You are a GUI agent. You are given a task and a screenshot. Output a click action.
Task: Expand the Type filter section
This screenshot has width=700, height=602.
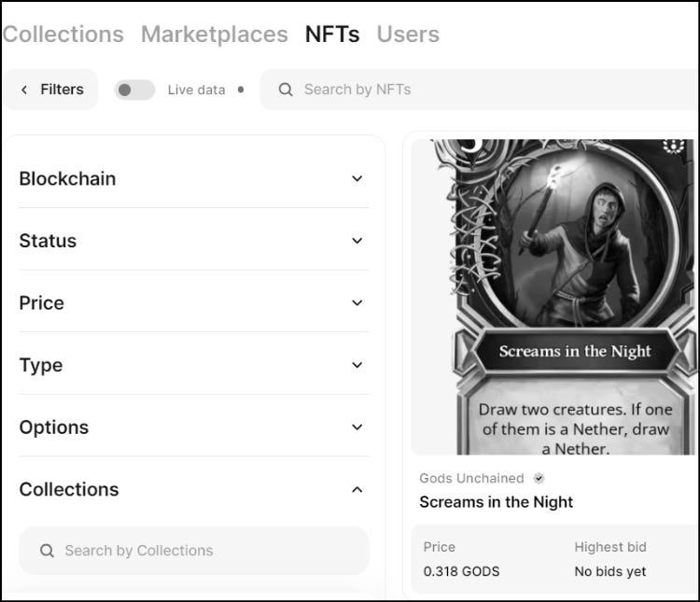tap(357, 365)
